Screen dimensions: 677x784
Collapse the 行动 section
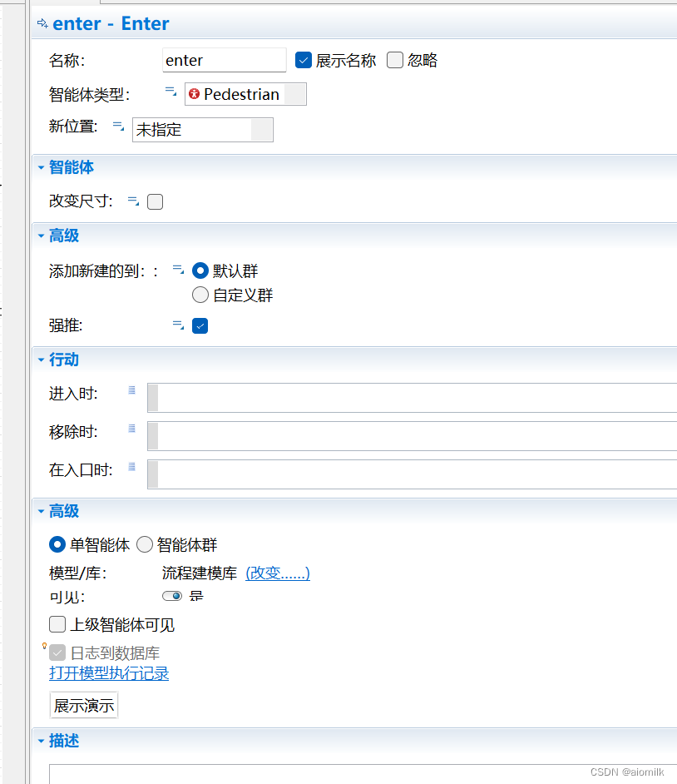(x=41, y=360)
